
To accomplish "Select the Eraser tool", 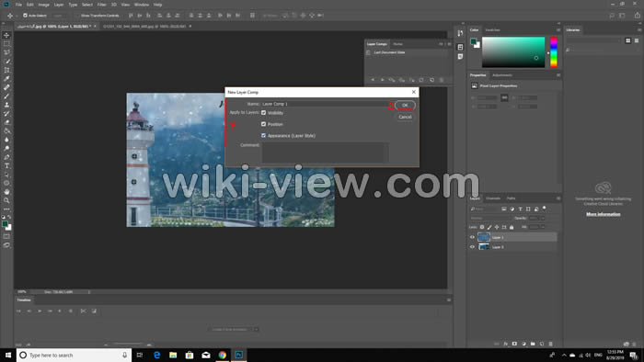I will click(6, 122).
